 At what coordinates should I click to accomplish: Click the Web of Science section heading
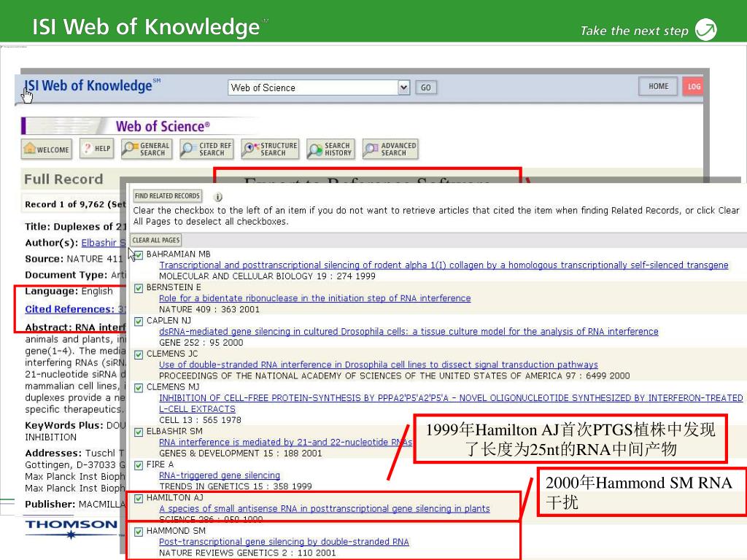coord(163,127)
